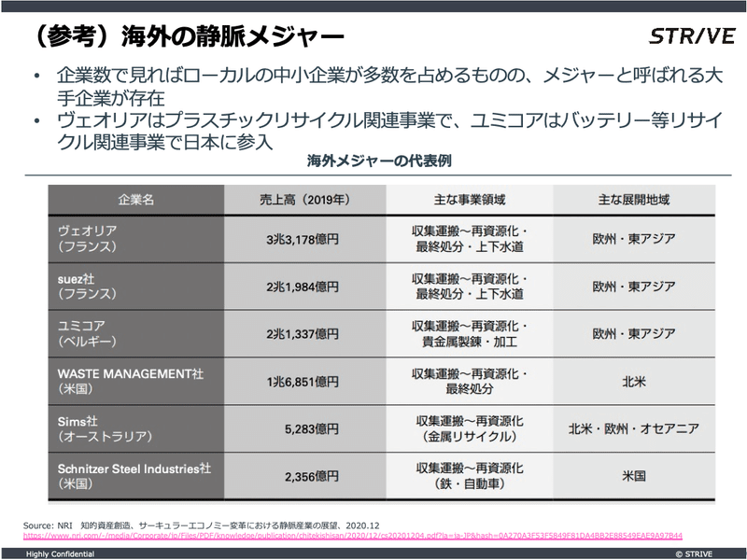Click the 1兆6,851億円 revenue value
This screenshot has width=747, height=560.
pyautogui.click(x=303, y=382)
